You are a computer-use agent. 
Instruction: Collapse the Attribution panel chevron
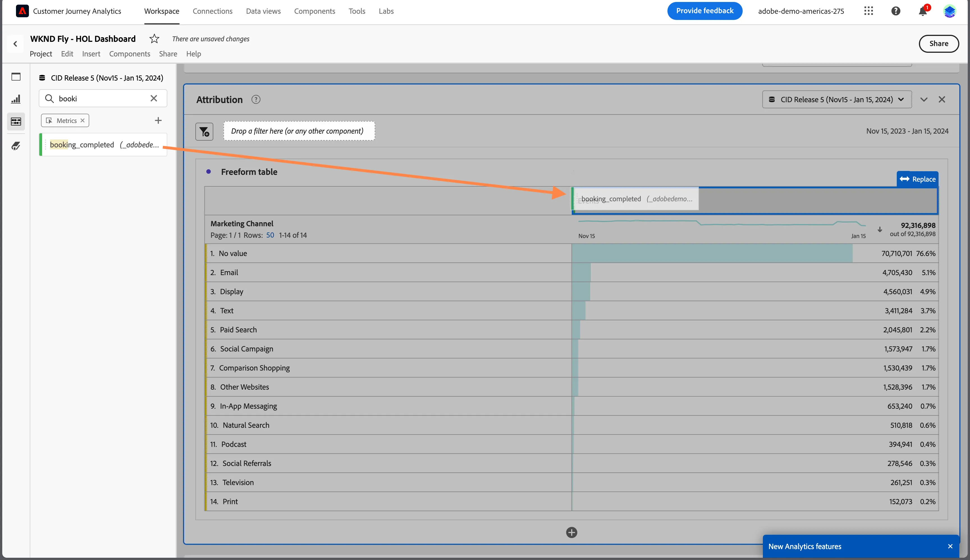pos(924,100)
